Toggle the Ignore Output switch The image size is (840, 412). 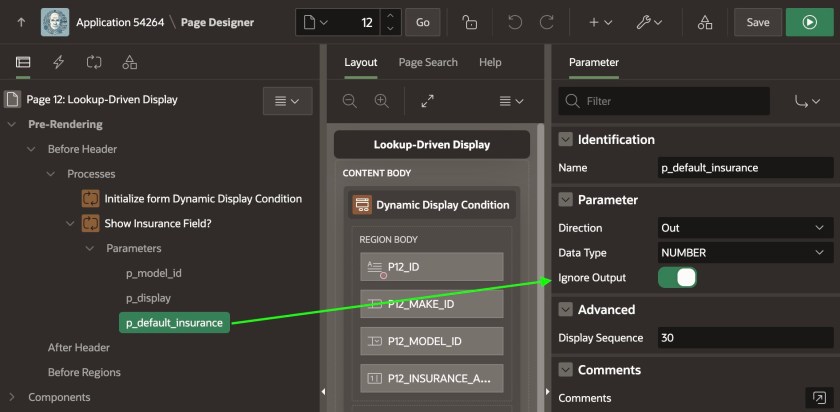coord(677,278)
